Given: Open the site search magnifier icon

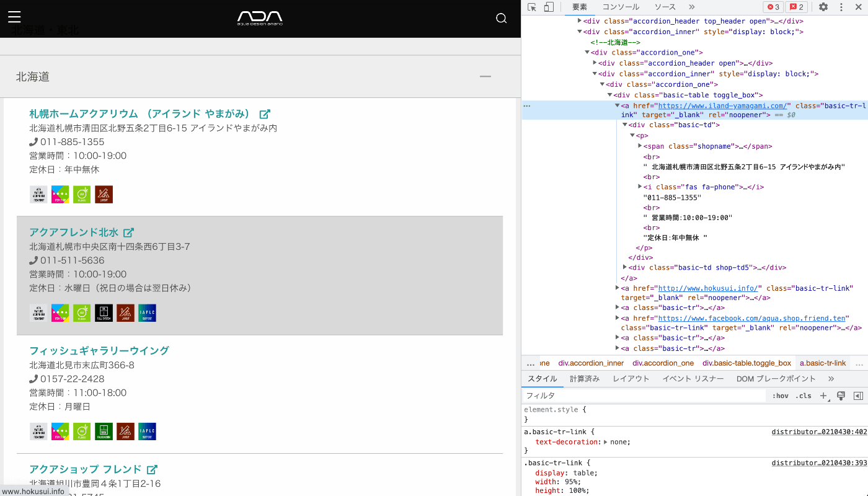Looking at the screenshot, I should tap(502, 18).
